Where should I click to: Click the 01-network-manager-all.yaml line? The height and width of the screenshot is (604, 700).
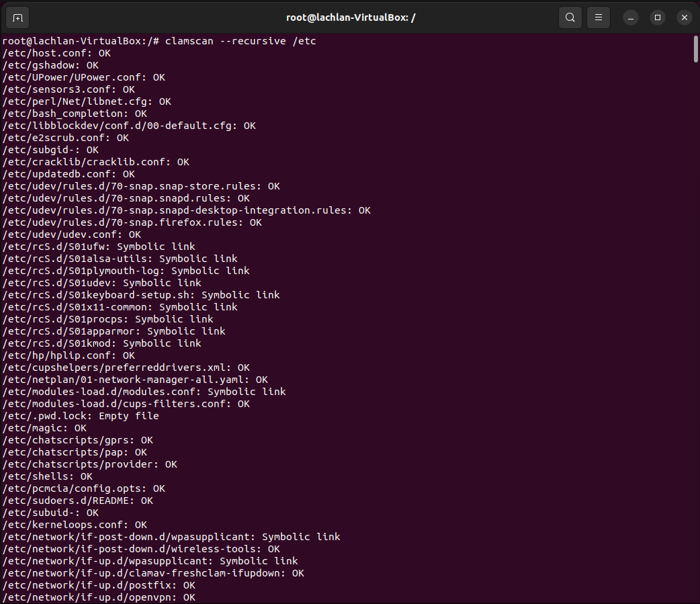tap(134, 380)
